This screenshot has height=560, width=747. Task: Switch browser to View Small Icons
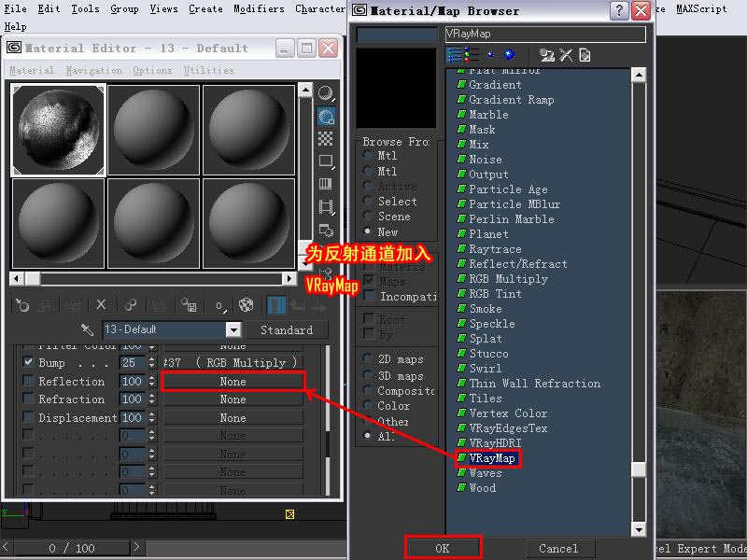coord(490,55)
